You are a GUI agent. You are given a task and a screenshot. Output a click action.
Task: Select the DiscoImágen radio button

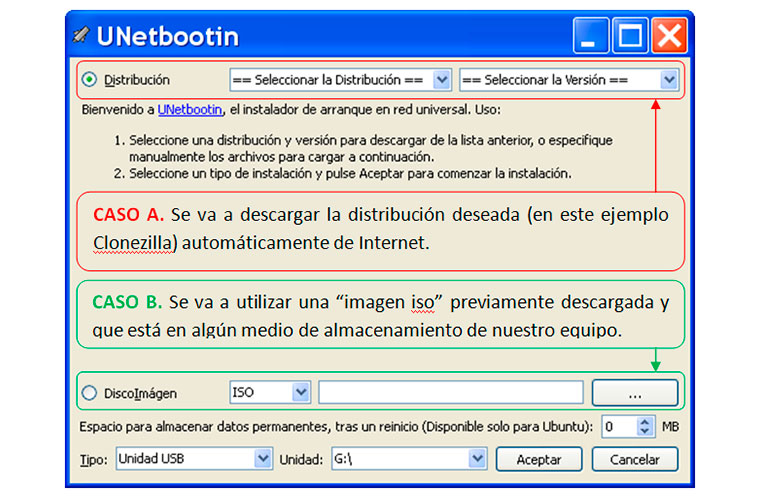coord(89,393)
